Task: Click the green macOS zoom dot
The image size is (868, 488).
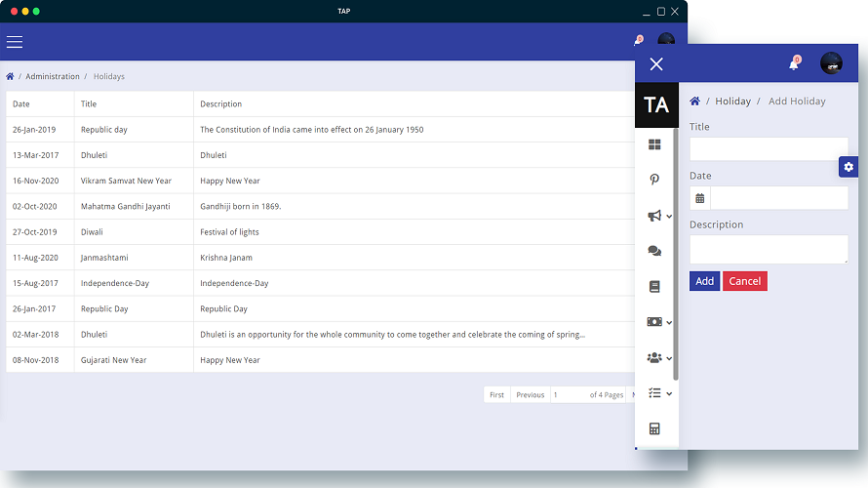Action: pyautogui.click(x=36, y=11)
